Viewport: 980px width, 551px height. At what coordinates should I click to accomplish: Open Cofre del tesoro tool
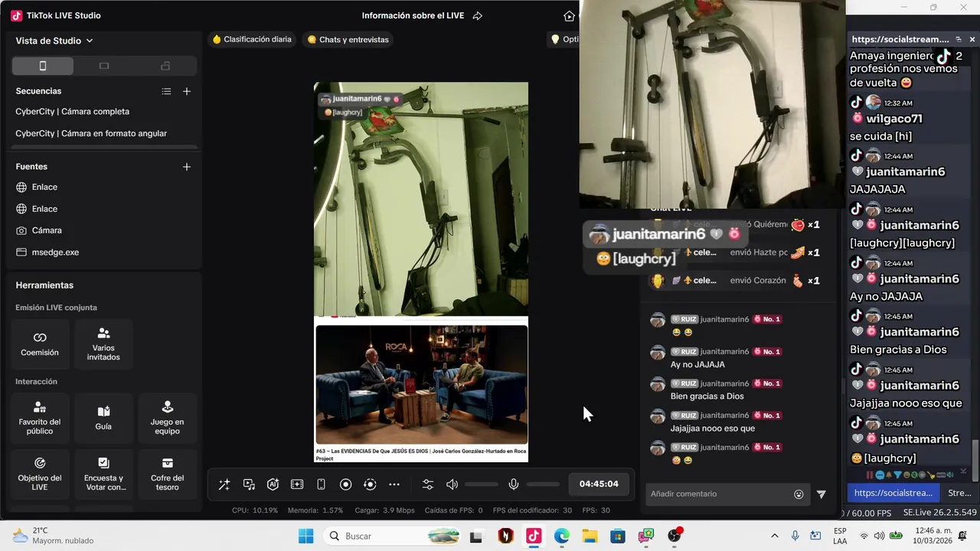pyautogui.click(x=167, y=474)
